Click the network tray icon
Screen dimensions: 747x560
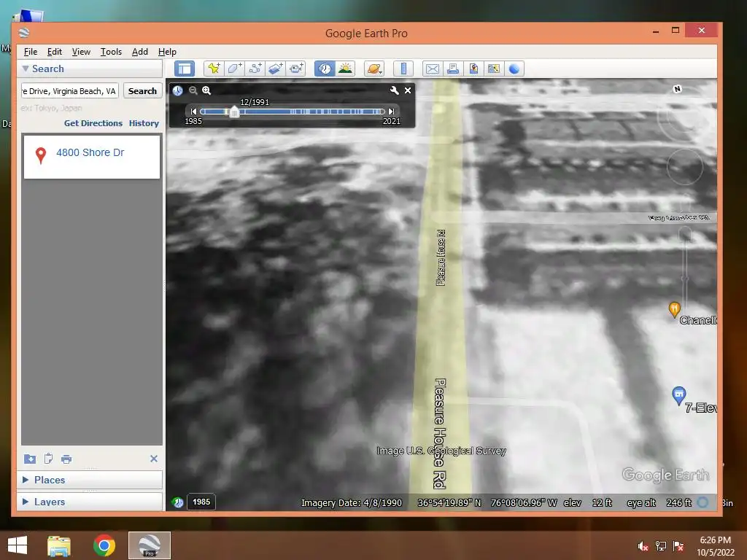pyautogui.click(x=661, y=546)
